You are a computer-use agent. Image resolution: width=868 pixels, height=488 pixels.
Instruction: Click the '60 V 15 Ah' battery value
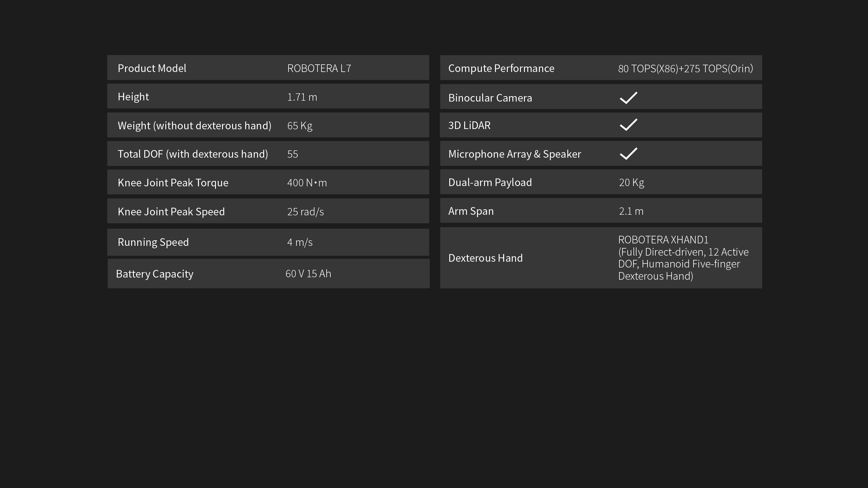(308, 274)
